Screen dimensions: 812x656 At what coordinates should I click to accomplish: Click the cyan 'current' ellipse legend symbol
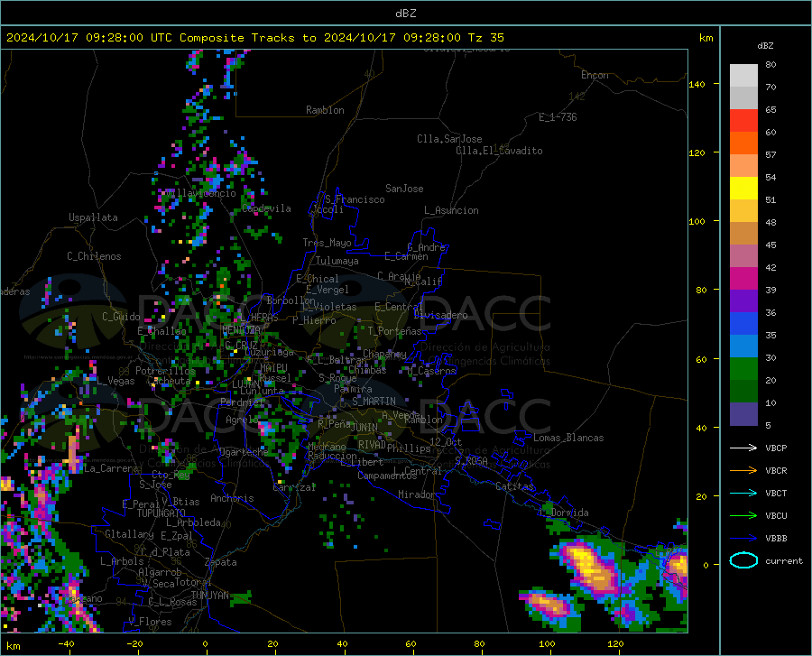tap(743, 560)
